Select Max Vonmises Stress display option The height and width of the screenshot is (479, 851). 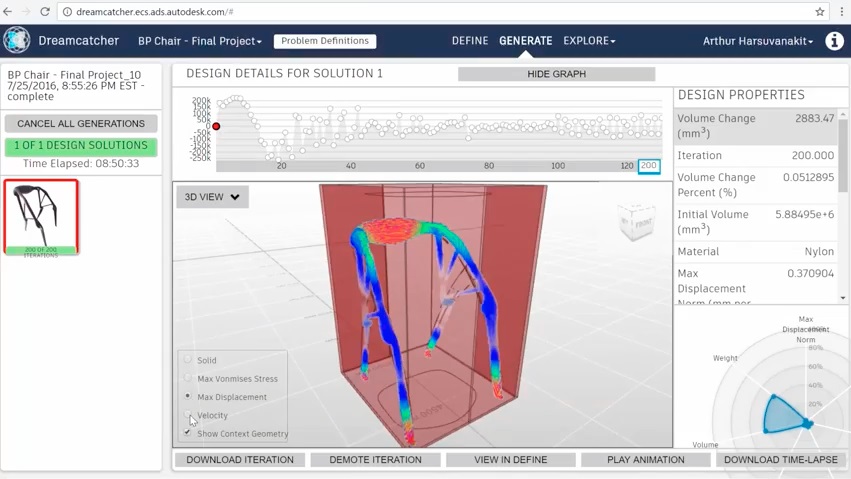[x=188, y=378]
